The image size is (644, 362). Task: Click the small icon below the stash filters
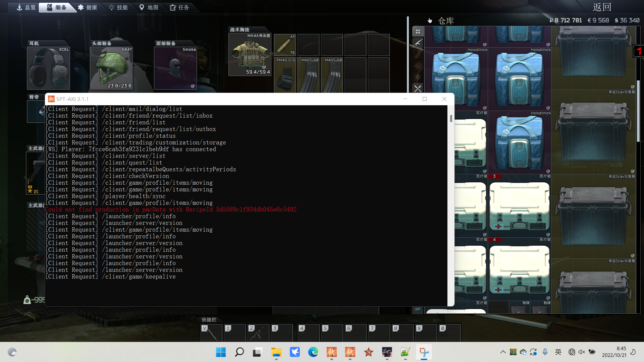418,309
